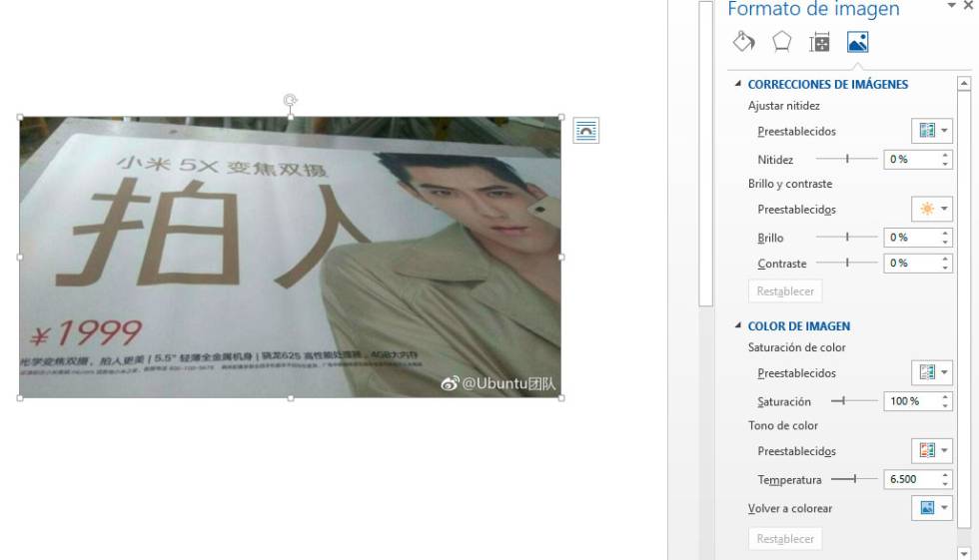Increase Brillo with the up spinner

[x=945, y=234]
